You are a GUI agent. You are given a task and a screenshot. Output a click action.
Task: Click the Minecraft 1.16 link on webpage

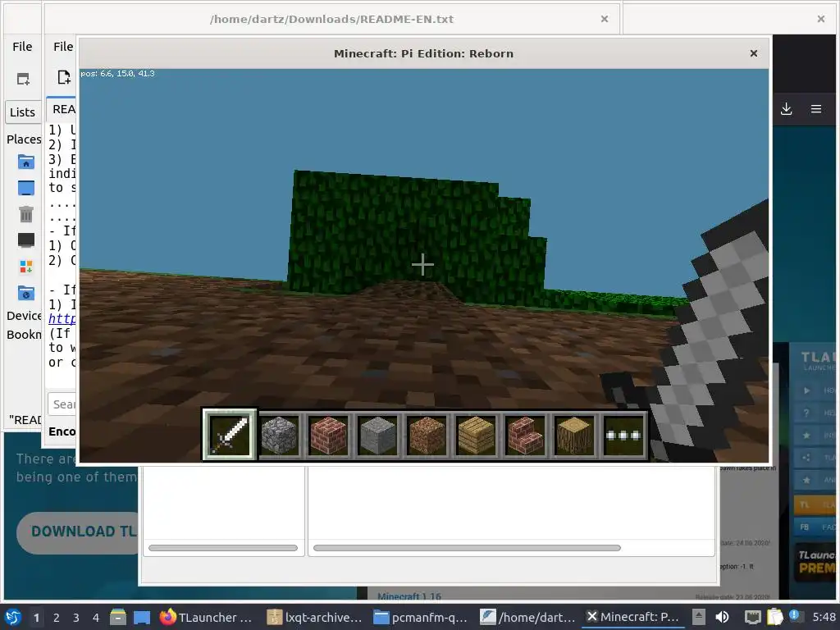coord(409,596)
